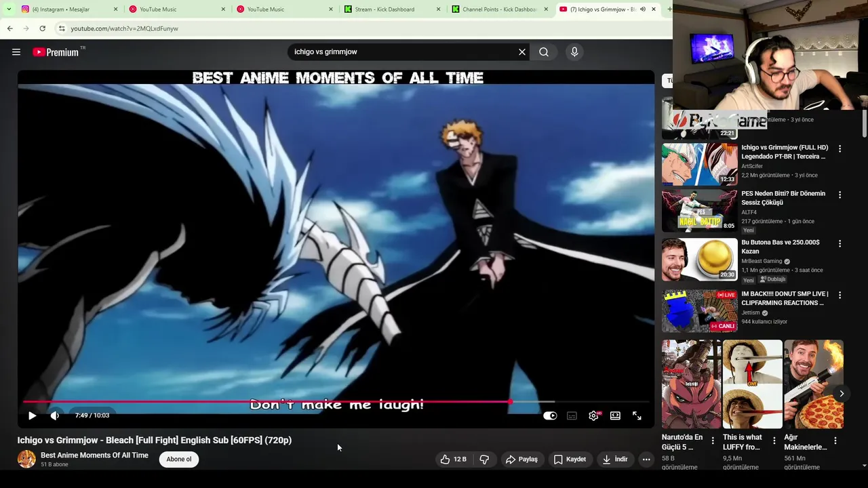Image resolution: width=868 pixels, height=488 pixels.
Task: Clear the search box with the X
Action: 522,52
